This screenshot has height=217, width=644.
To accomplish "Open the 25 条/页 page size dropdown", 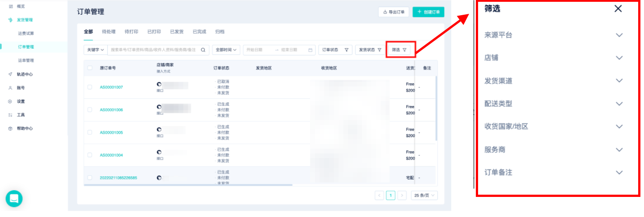I will click(x=424, y=195).
